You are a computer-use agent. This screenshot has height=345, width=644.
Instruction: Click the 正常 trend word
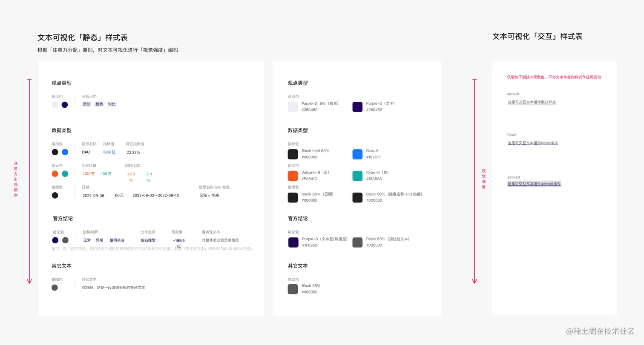(x=87, y=240)
